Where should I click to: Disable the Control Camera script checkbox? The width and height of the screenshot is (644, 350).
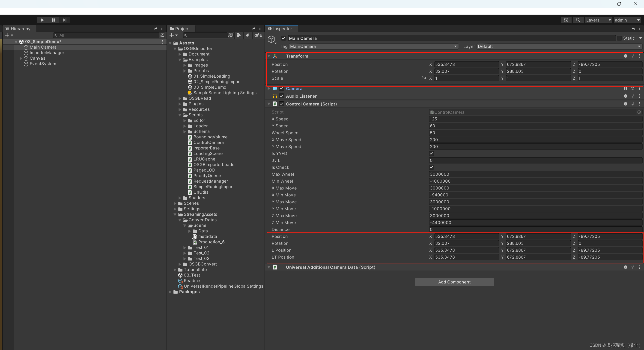click(x=281, y=104)
